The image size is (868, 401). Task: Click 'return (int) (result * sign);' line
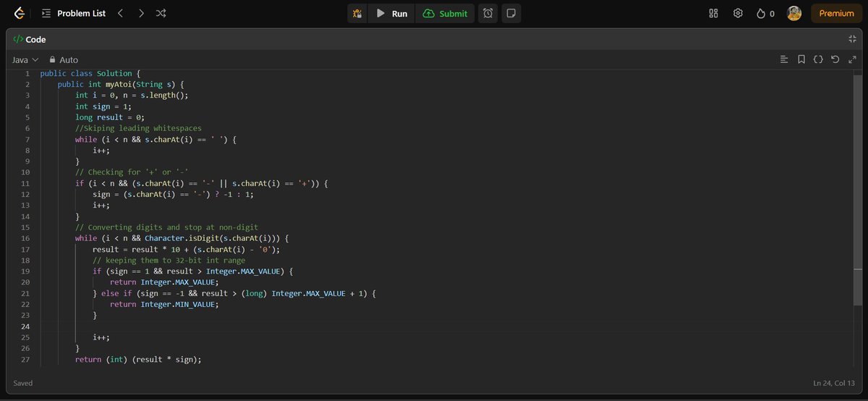tap(138, 359)
